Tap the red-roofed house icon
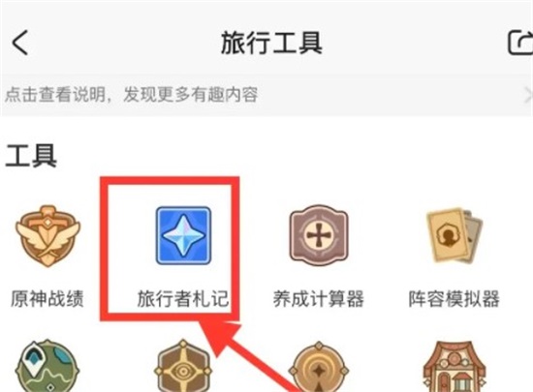 pos(455,367)
